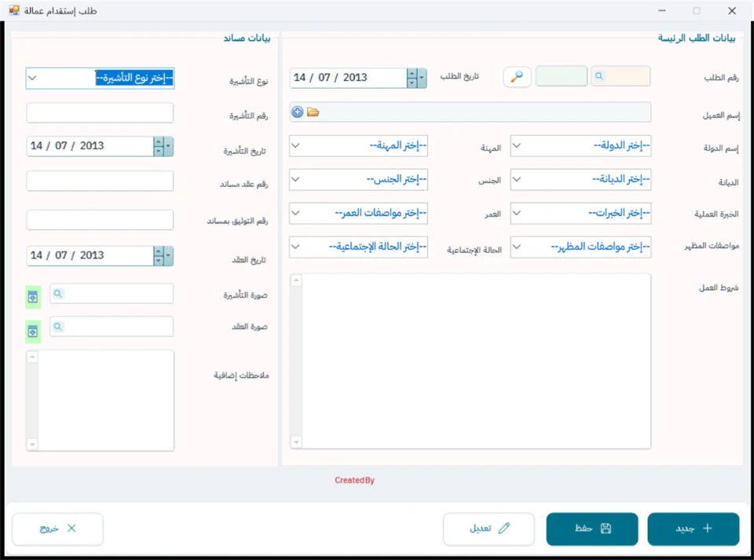Minimize the window
The height and width of the screenshot is (560, 754).
(662, 10)
